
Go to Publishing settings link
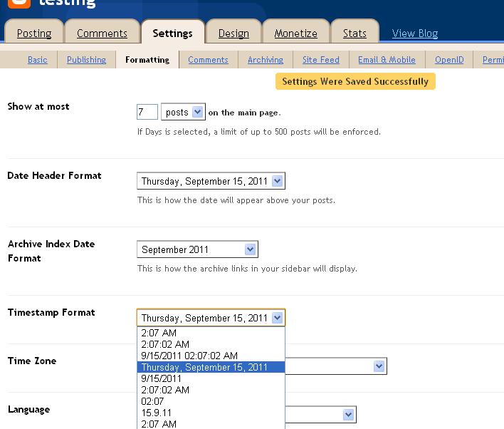[86, 60]
